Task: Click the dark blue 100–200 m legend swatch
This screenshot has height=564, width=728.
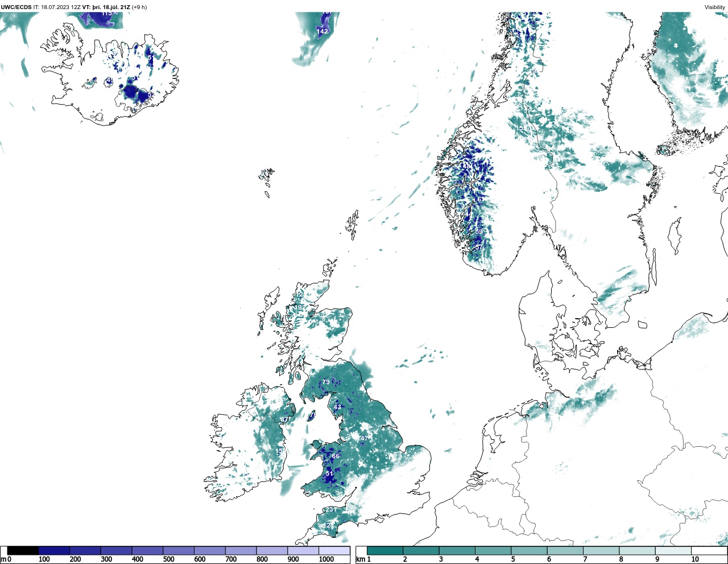Action: [54, 550]
